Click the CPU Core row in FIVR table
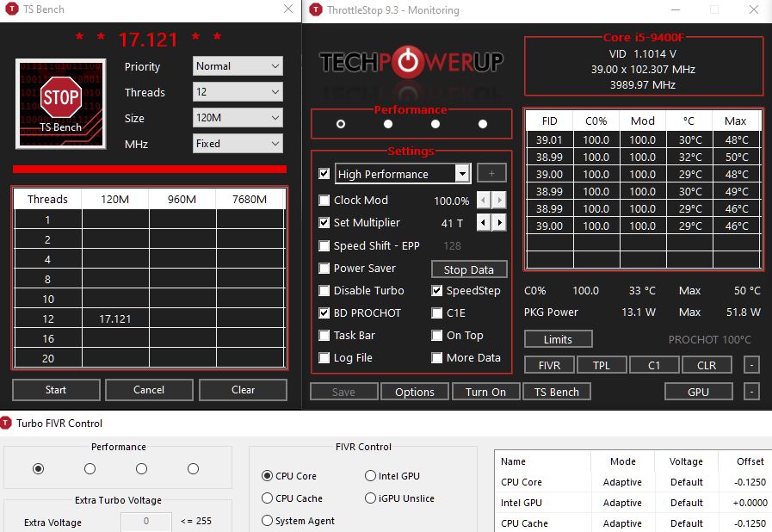Image resolution: width=772 pixels, height=532 pixels. (633, 482)
